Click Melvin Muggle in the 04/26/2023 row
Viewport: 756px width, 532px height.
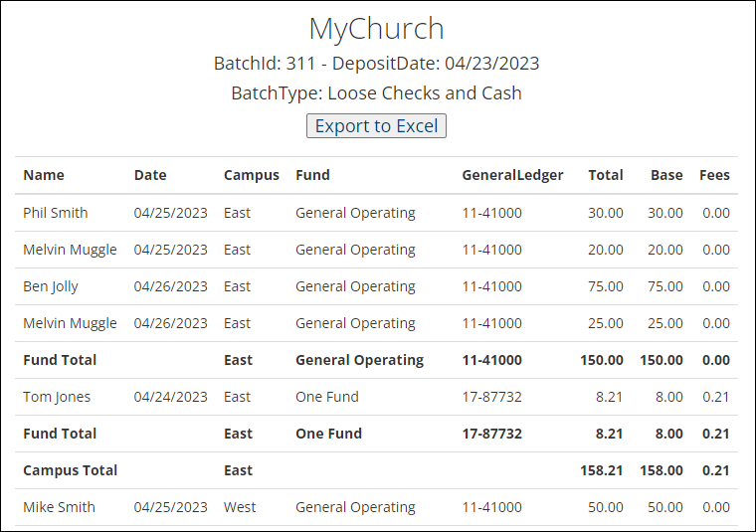[x=70, y=323]
